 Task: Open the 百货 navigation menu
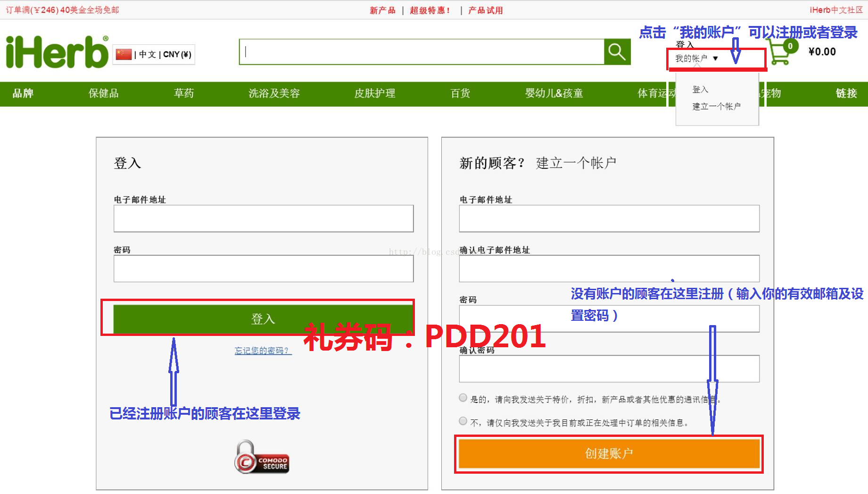pyautogui.click(x=460, y=93)
